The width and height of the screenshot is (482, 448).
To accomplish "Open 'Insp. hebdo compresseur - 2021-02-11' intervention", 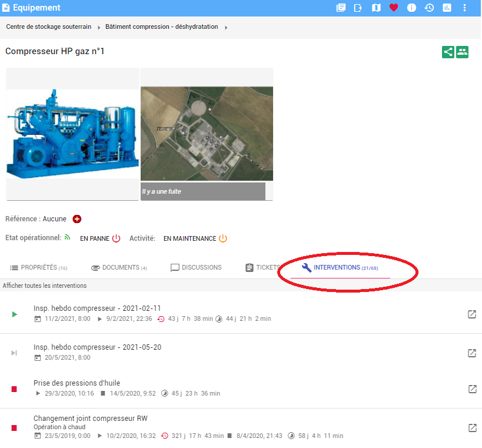I will tap(97, 308).
